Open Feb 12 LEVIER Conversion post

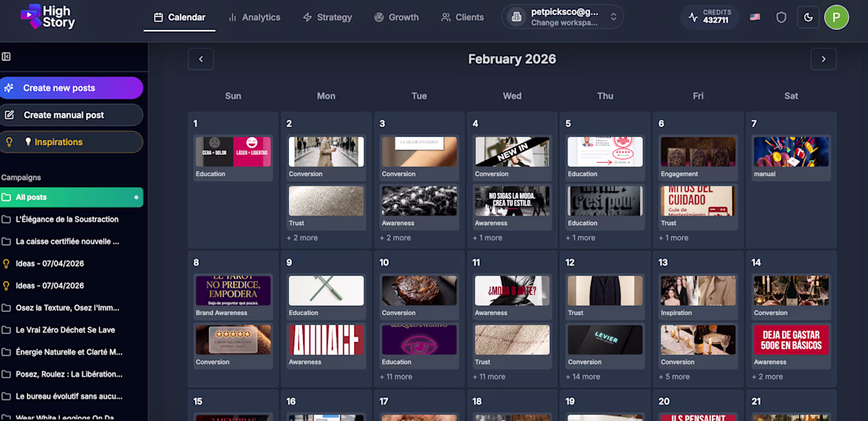pos(605,340)
